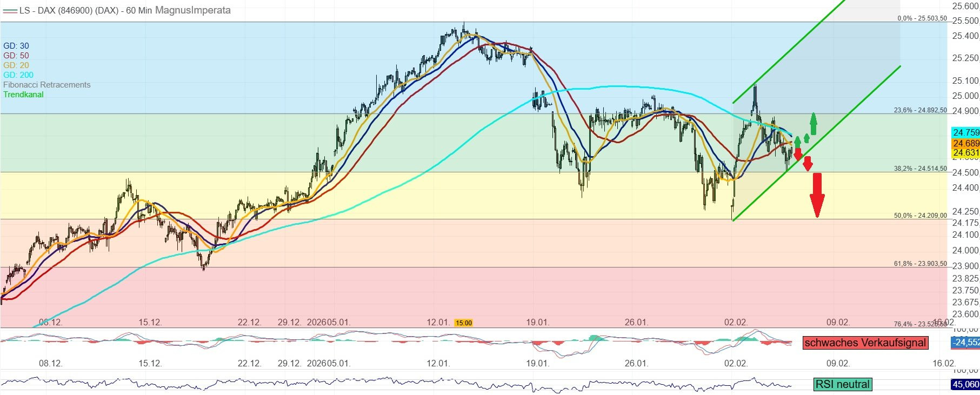Click the chart legend line icon beside LS - DAX
Image resolution: width=980 pixels, height=395 pixels.
coord(10,10)
